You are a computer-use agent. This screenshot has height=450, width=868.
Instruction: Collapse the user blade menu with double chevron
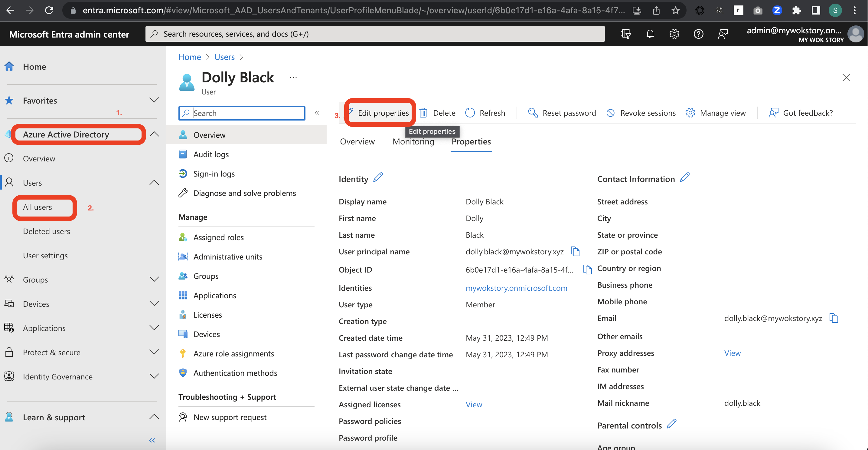317,113
